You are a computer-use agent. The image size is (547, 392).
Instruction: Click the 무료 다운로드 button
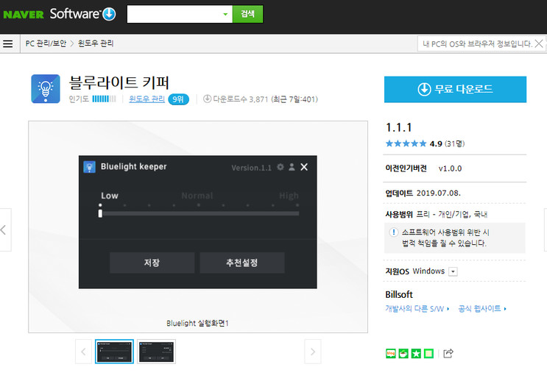coord(455,89)
